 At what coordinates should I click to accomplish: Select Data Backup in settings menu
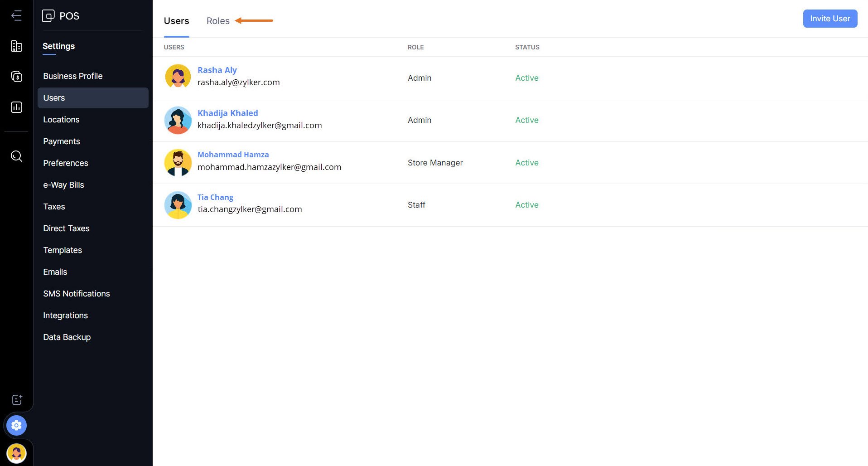click(x=67, y=337)
